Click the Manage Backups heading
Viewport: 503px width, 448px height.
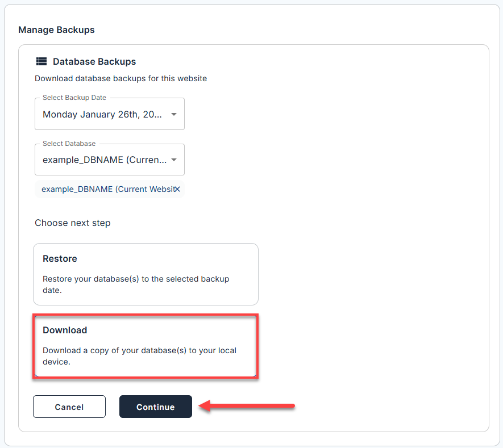pyautogui.click(x=56, y=30)
